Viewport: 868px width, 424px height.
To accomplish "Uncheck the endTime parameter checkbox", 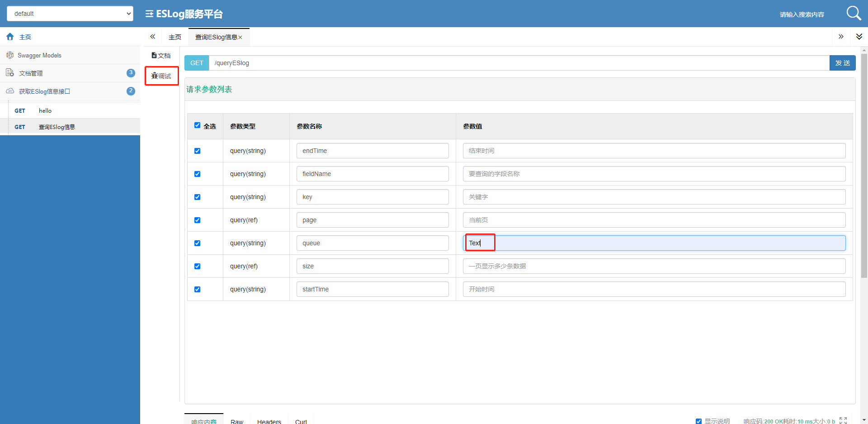I will [198, 151].
